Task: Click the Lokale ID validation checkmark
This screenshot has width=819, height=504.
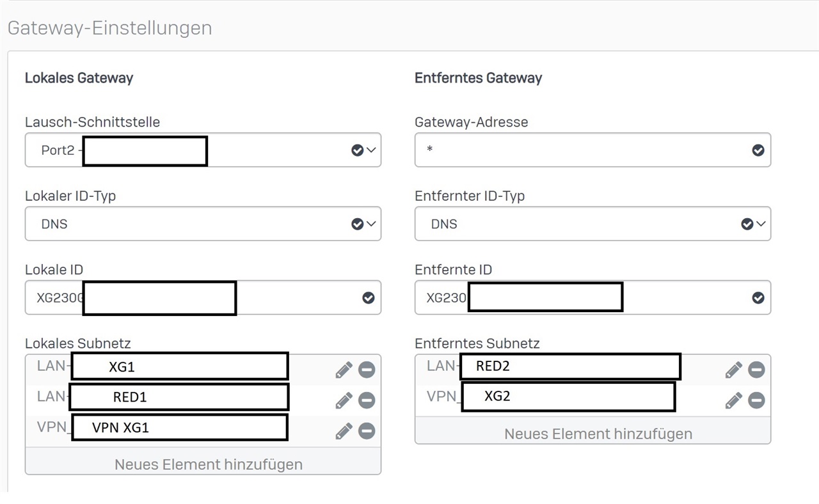Action: point(368,298)
